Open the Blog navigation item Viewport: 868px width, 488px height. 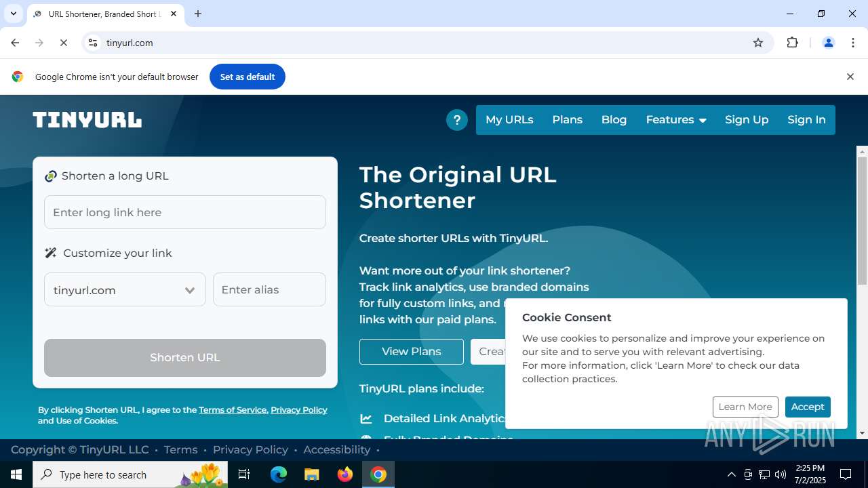coord(614,120)
